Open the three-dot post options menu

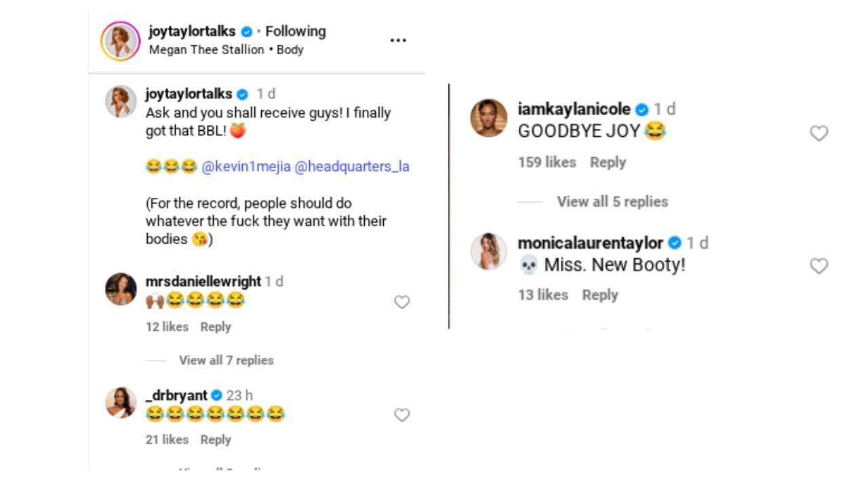397,41
